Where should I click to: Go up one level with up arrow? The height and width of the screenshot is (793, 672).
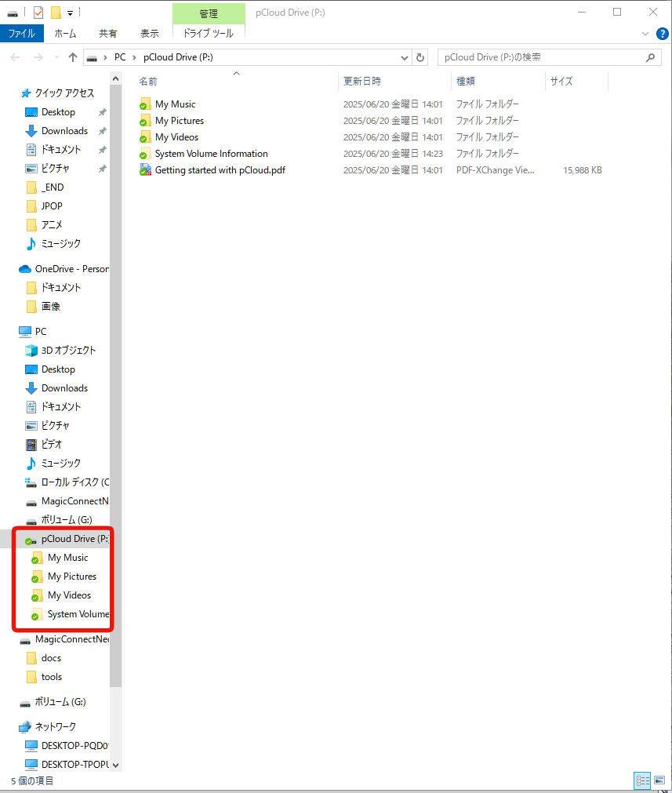click(73, 57)
